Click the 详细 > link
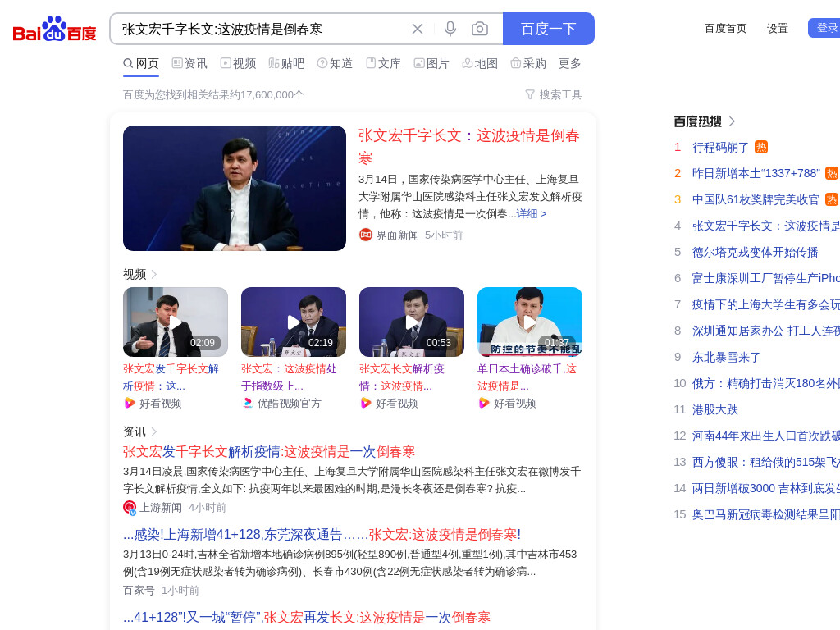Screen dimensions: 840x630 pyautogui.click(x=532, y=214)
